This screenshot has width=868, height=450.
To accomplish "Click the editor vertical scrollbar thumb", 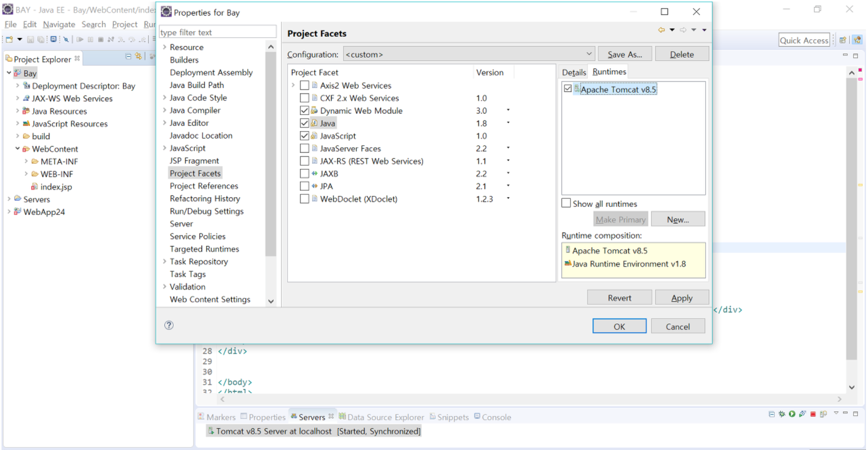I will [851, 218].
